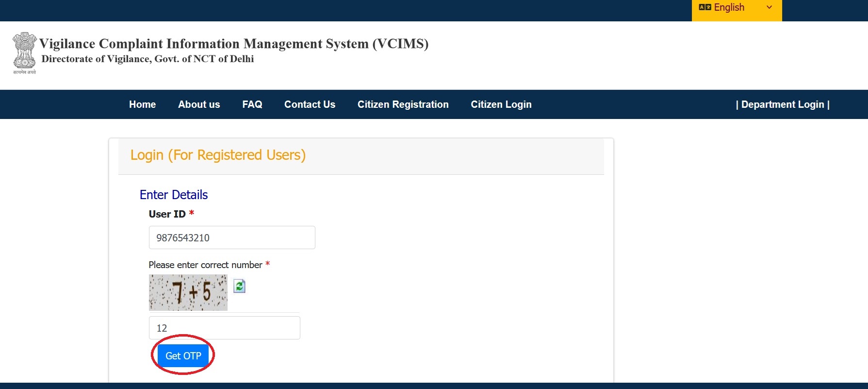868x389 pixels.
Task: Go to the Home page
Action: [x=142, y=104]
